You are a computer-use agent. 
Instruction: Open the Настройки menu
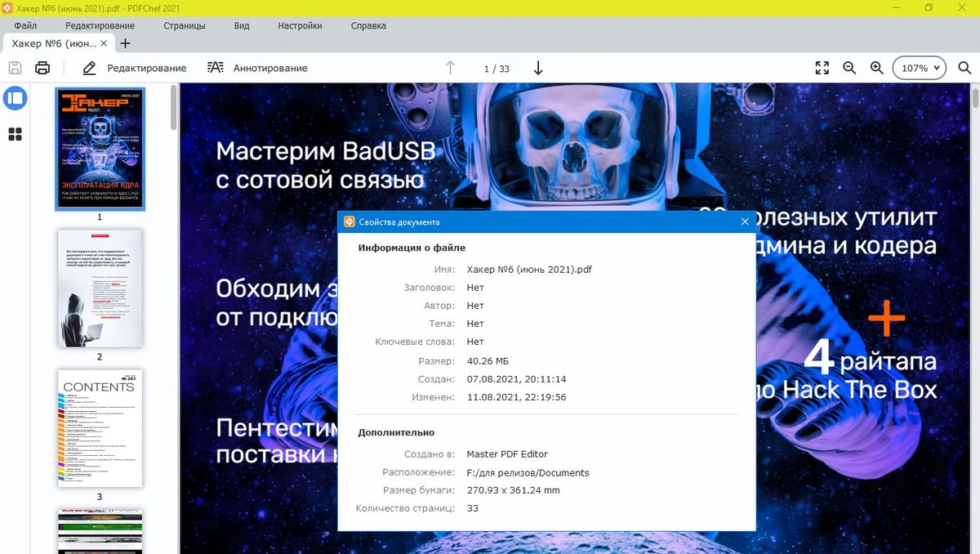tap(300, 25)
